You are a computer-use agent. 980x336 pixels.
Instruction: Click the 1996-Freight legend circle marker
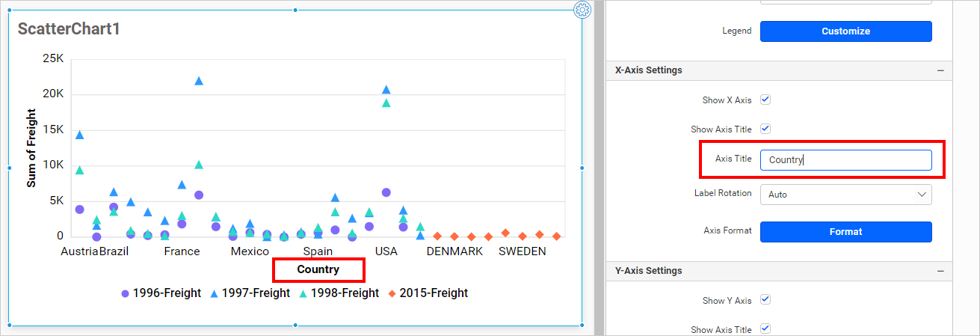(x=125, y=293)
